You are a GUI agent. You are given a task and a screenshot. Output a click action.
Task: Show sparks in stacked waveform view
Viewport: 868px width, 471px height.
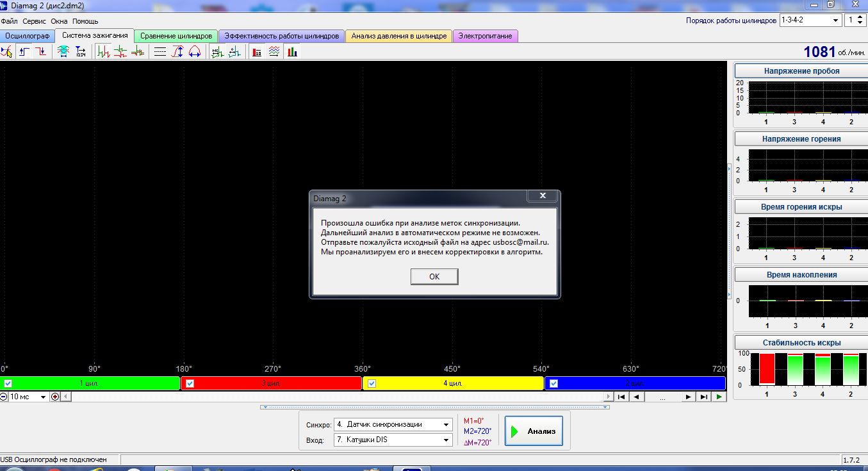(120, 52)
